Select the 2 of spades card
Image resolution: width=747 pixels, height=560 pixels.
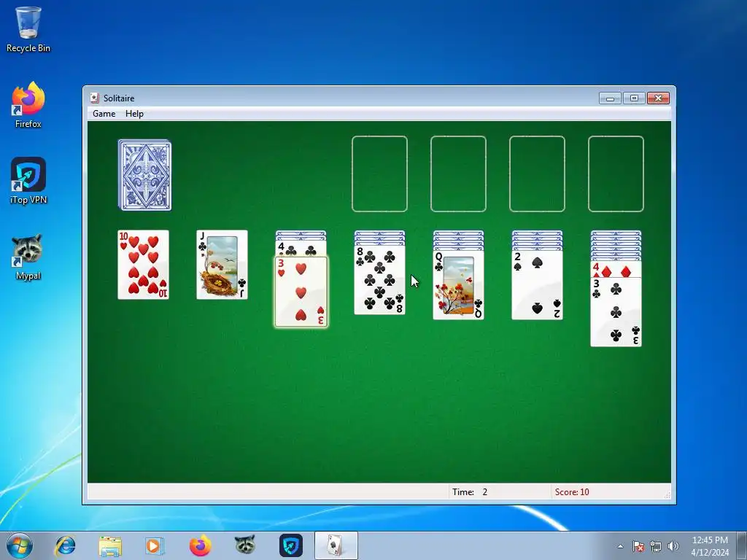(x=537, y=285)
